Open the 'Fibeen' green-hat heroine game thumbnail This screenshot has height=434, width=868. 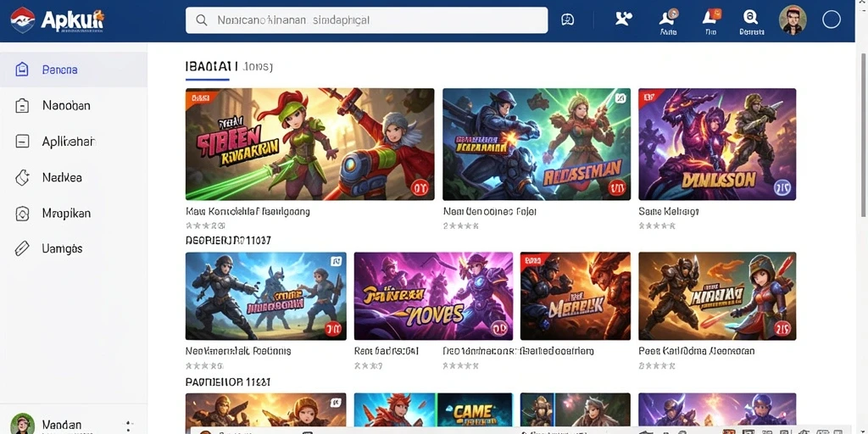pos(309,144)
